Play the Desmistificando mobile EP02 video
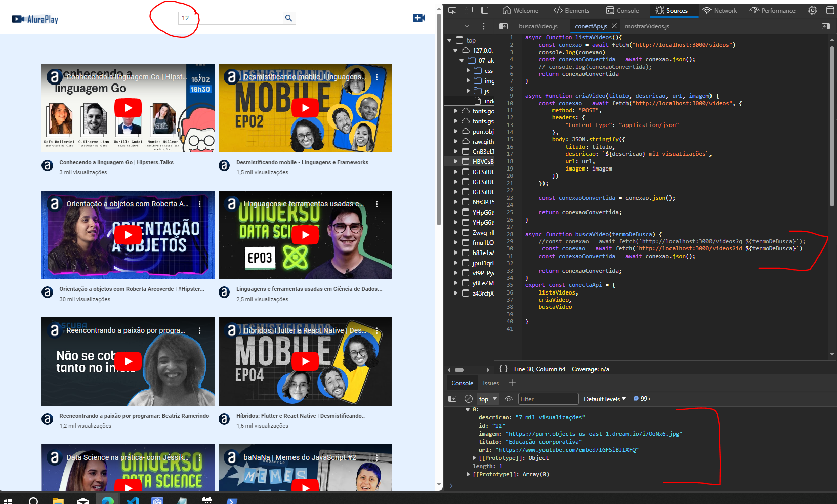The width and height of the screenshot is (837, 504). pyautogui.click(x=305, y=108)
